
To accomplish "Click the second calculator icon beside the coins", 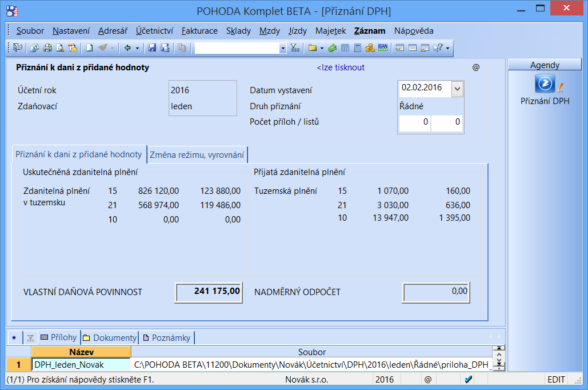I will (358, 47).
